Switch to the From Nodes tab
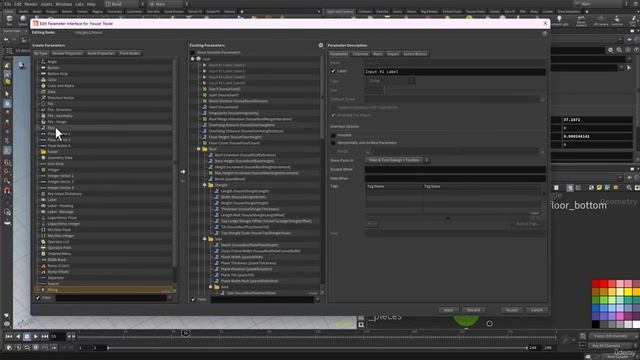Viewport: 640px width, 360px height. click(130, 53)
